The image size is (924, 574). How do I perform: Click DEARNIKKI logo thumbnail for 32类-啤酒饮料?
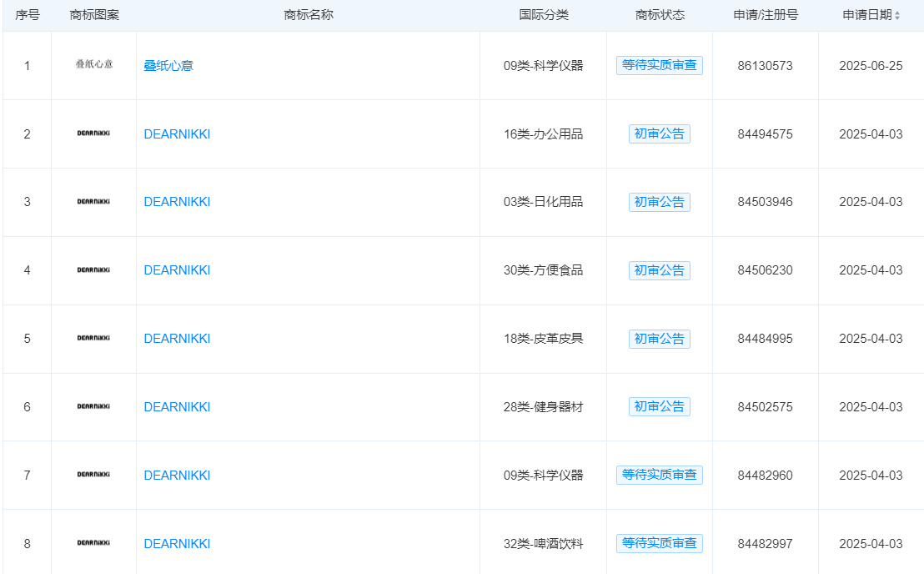[93, 543]
